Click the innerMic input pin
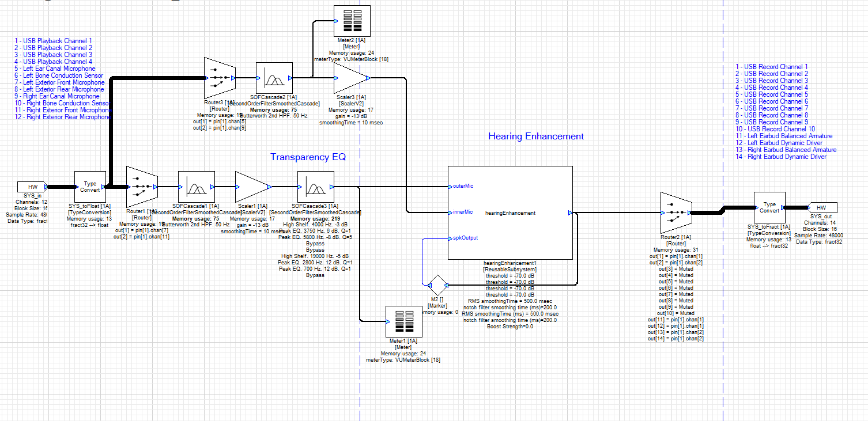Screen dimensions: 868x421 point(450,212)
